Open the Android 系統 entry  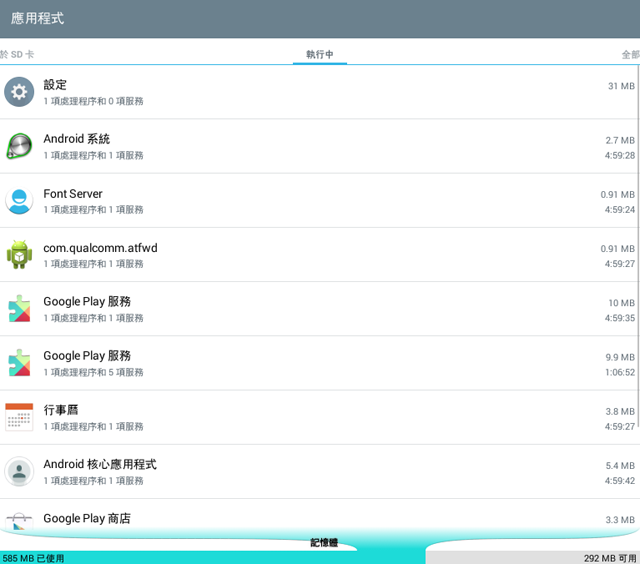click(x=318, y=146)
